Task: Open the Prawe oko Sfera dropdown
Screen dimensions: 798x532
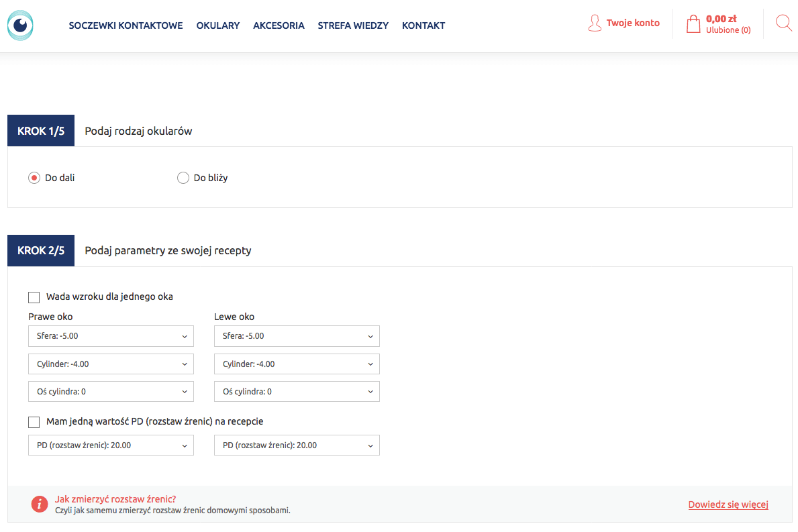Action: tap(111, 336)
